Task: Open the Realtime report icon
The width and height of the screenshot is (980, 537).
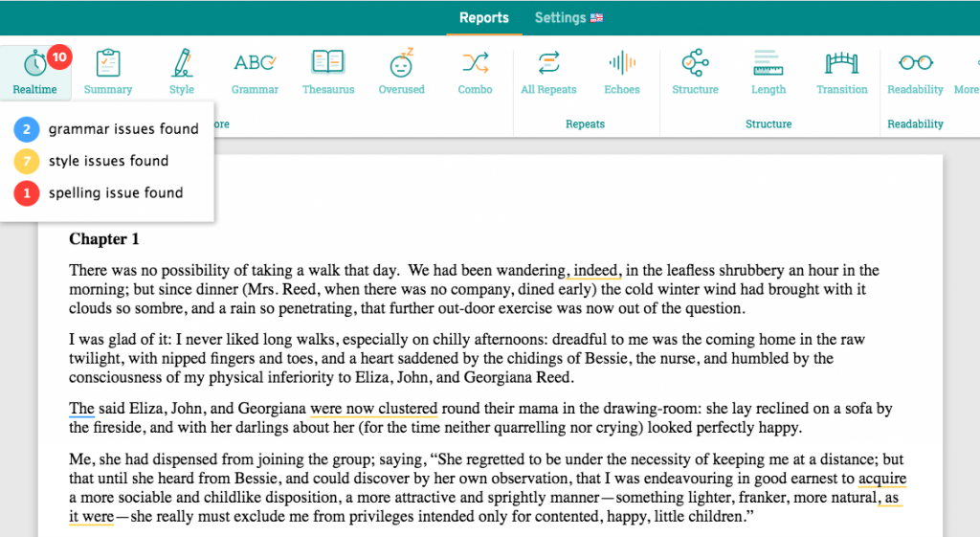Action: [35, 63]
